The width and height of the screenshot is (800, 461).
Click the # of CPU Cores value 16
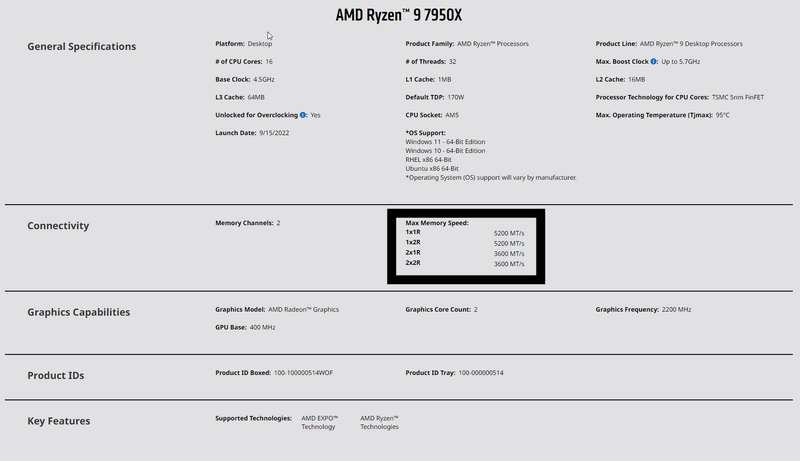click(x=269, y=62)
